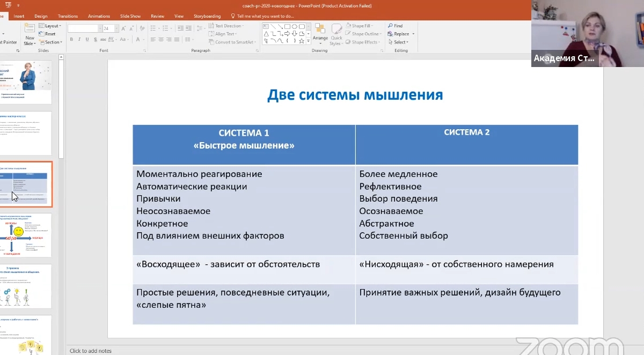
Task: Select the smiley-face slide thumbnail
Action: (x=27, y=235)
